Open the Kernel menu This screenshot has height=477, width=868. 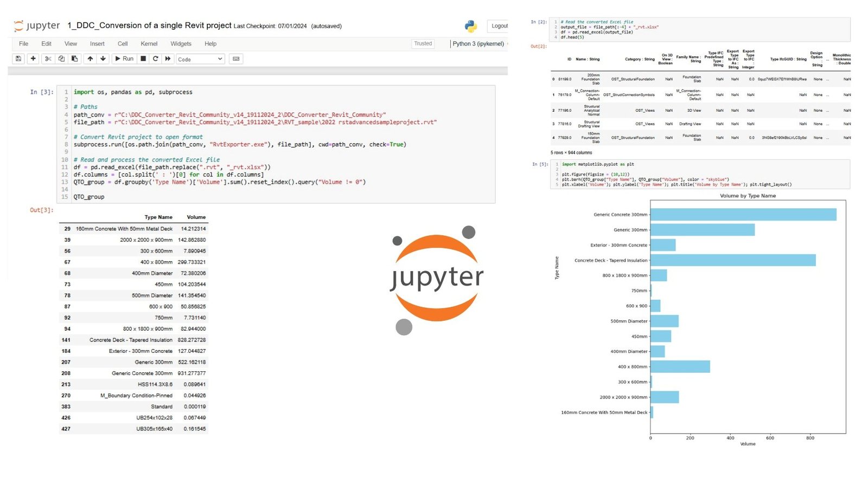coord(149,44)
